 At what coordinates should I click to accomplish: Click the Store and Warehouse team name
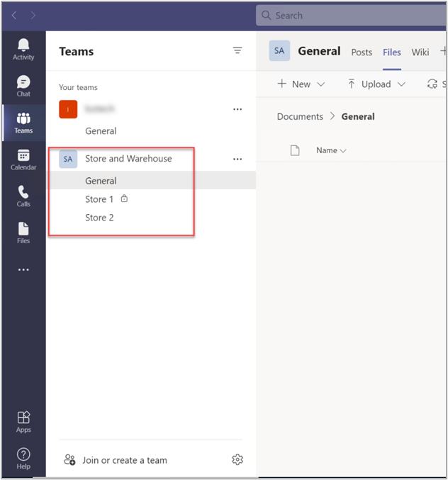(x=128, y=159)
